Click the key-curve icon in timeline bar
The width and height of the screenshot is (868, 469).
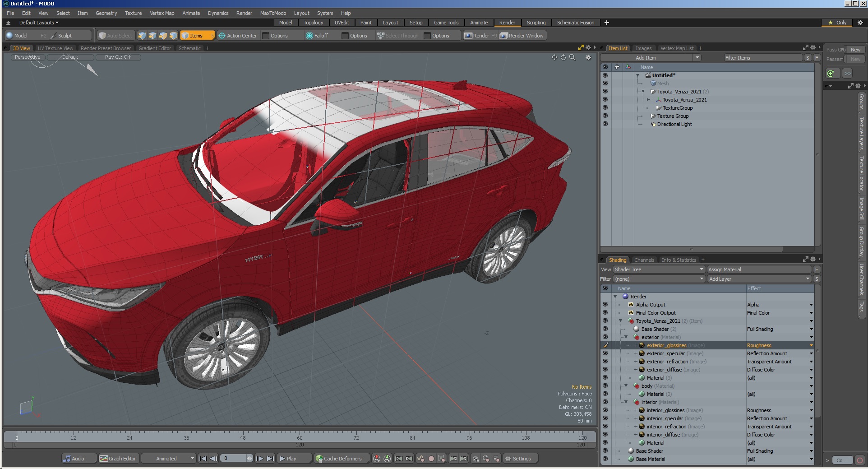pyautogui.click(x=420, y=459)
